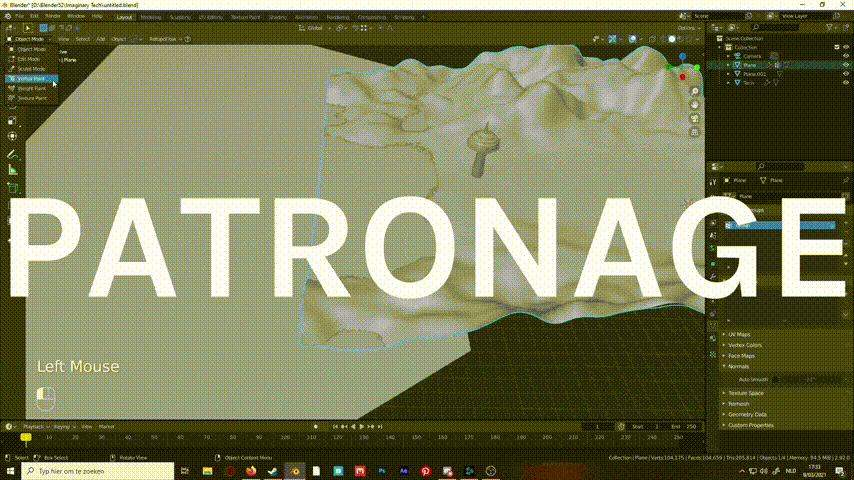Expand the Custom Properties panel
Viewport: 854px width, 480px height.
(751, 425)
